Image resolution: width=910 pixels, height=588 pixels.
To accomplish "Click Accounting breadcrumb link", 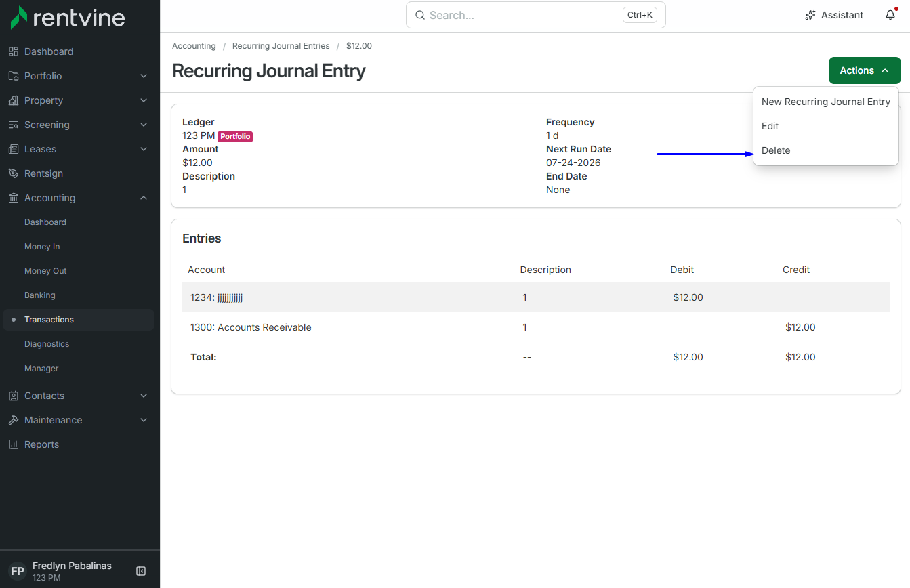I will [194, 46].
